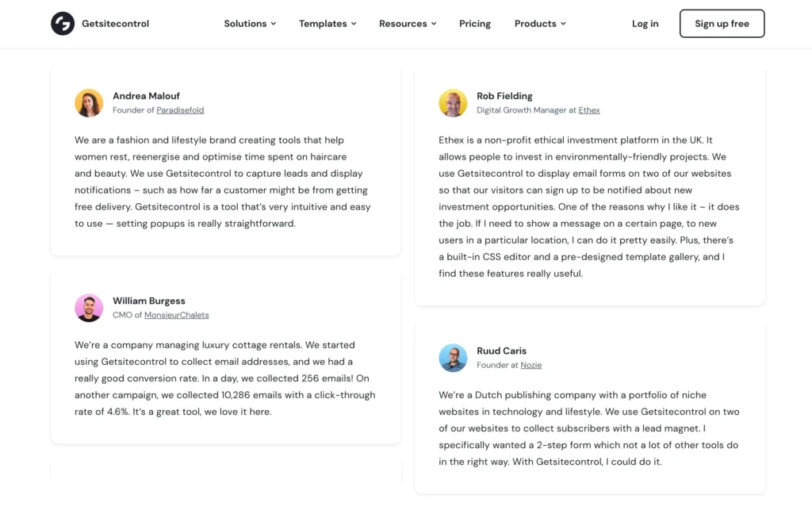Go to the Pricing page
812x514 pixels.
point(475,24)
